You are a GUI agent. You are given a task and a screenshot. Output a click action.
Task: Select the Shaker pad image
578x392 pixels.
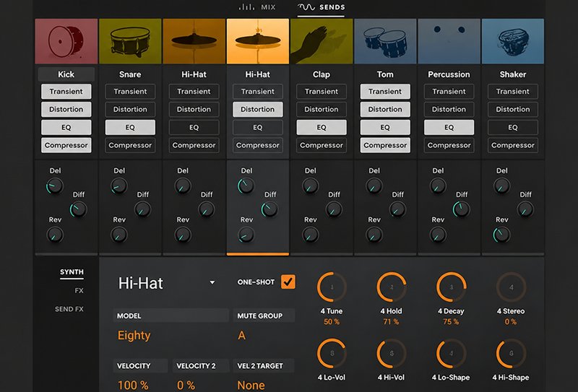[x=513, y=41]
